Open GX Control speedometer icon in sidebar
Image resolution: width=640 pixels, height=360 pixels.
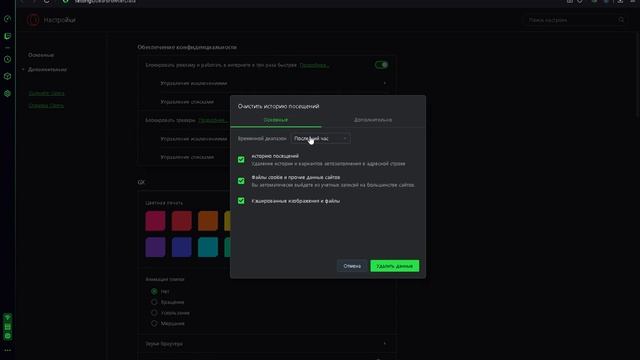tap(7, 19)
